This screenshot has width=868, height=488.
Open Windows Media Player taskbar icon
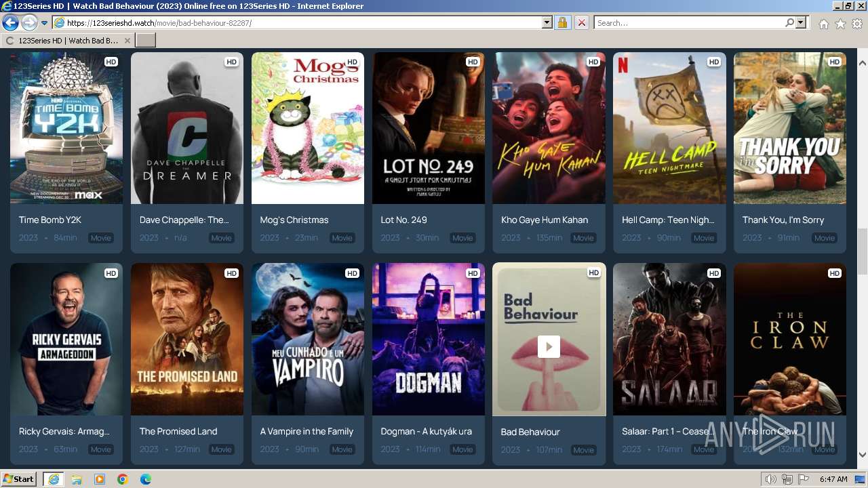[x=100, y=479]
